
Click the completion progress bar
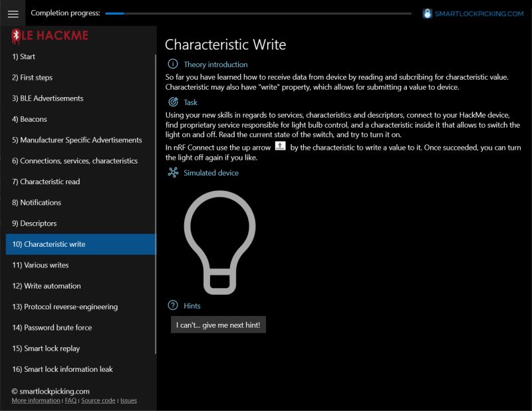259,11
